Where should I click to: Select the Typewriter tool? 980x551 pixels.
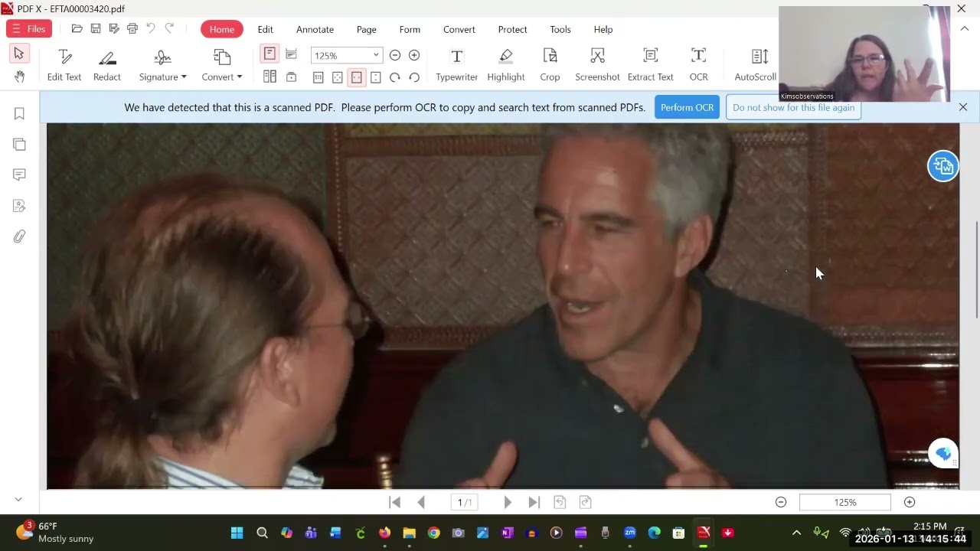(x=457, y=65)
